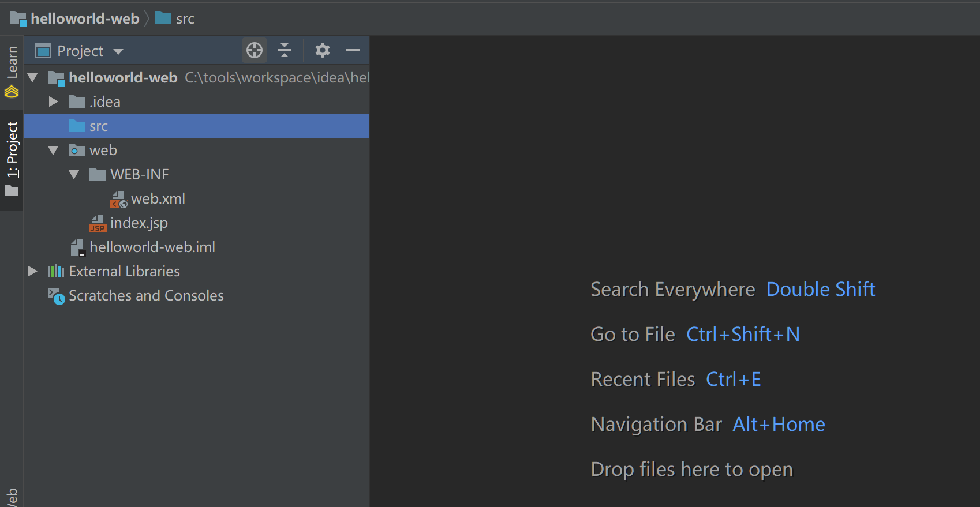The width and height of the screenshot is (980, 507).
Task: Click the Ctrl+E shortcut text
Action: 734,379
